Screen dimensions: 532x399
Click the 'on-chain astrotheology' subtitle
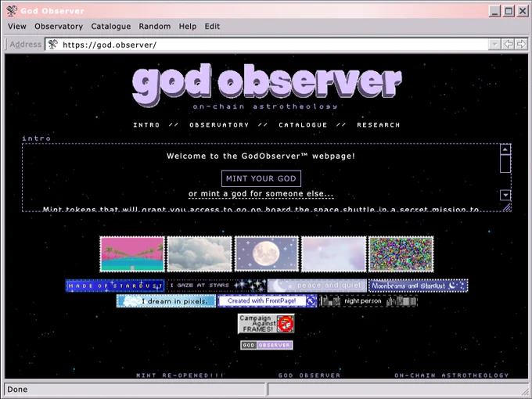click(265, 106)
